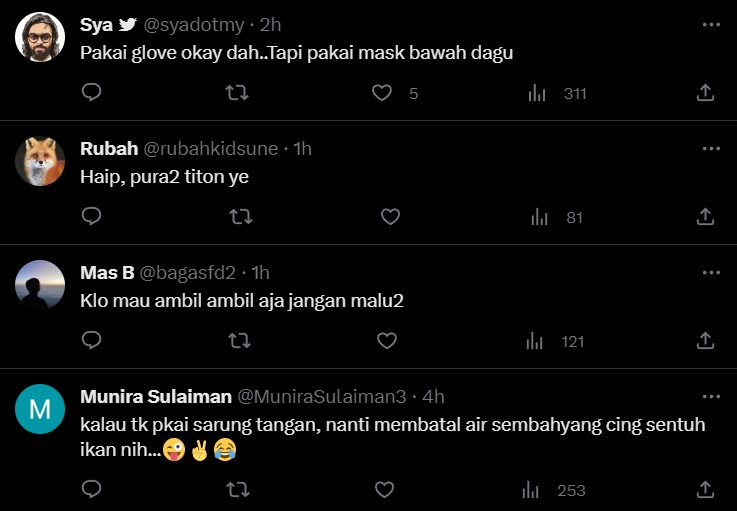Screen dimensions: 737x511
Task: Like Sya's tweet with 5 likes
Action: (x=382, y=93)
